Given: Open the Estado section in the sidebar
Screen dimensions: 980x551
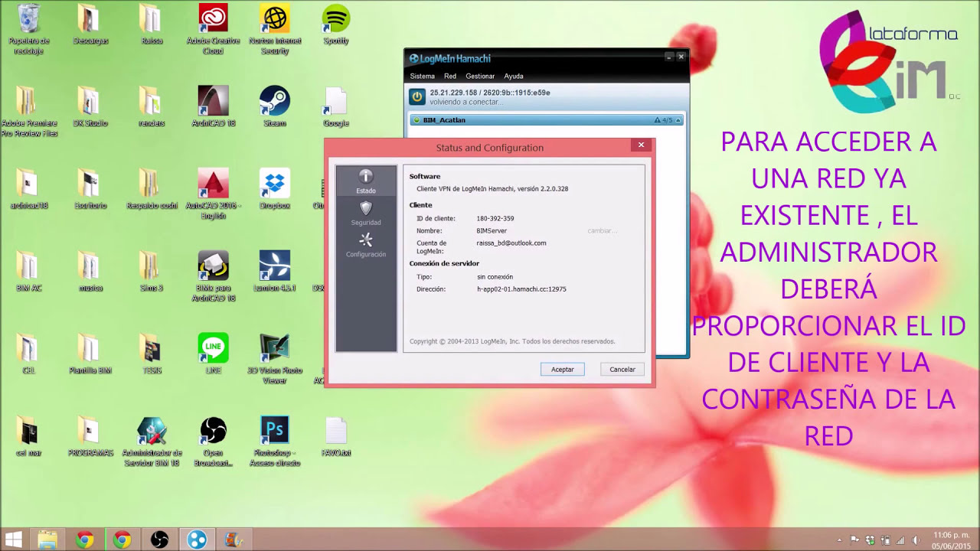Looking at the screenshot, I should tap(366, 181).
